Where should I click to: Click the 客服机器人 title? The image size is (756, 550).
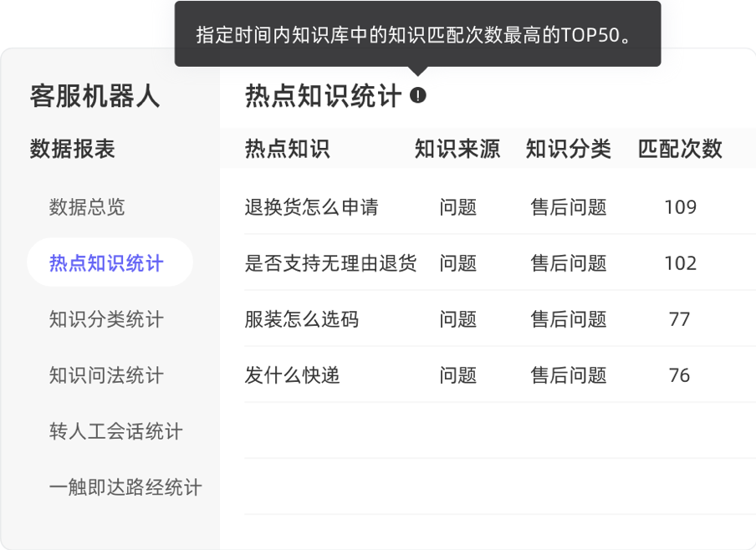(x=94, y=96)
